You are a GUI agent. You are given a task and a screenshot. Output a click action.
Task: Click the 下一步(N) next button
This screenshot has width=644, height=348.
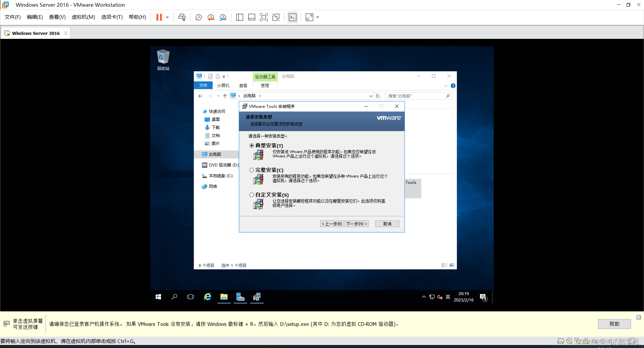click(357, 224)
